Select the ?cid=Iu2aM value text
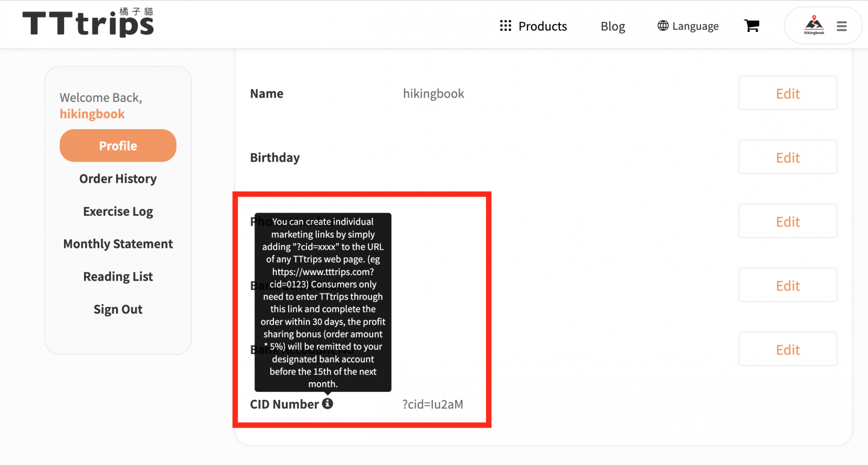 432,404
